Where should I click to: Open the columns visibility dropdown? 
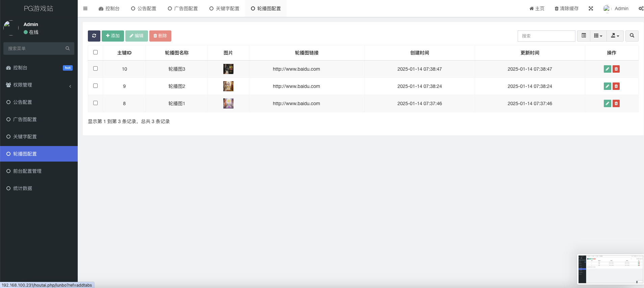click(x=598, y=36)
